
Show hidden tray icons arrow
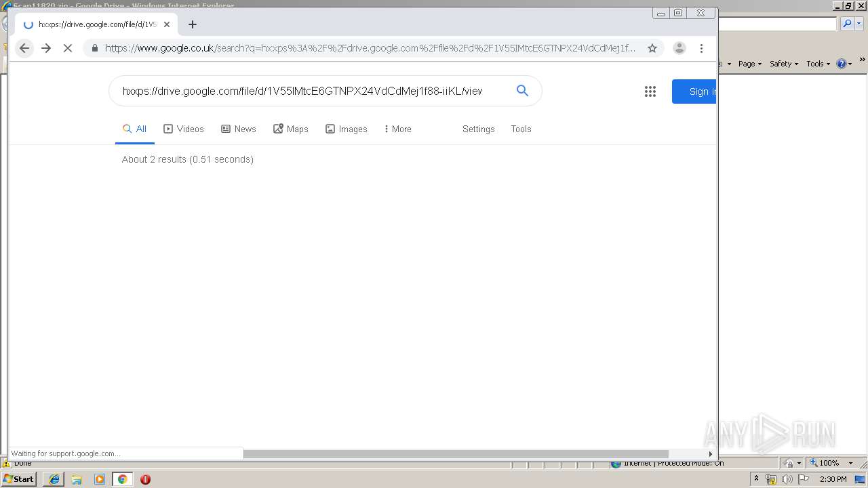756,479
